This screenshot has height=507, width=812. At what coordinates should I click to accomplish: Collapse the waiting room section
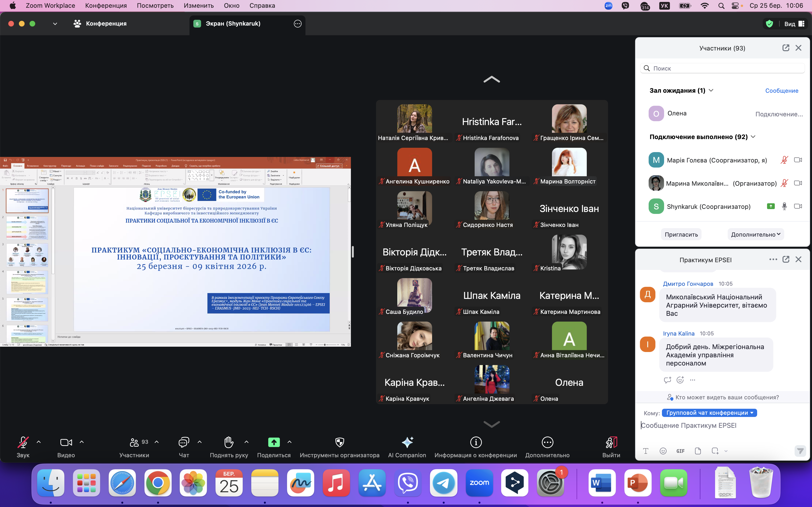(x=711, y=91)
